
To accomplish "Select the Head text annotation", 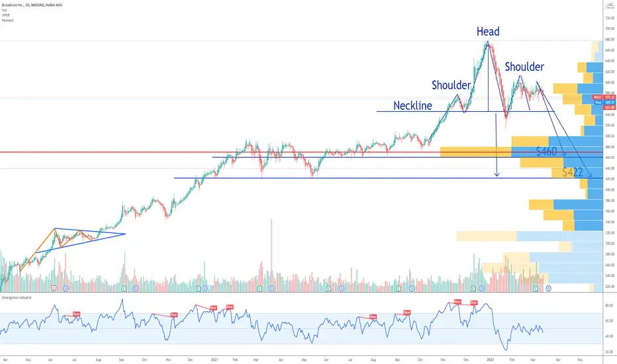I will pos(488,32).
